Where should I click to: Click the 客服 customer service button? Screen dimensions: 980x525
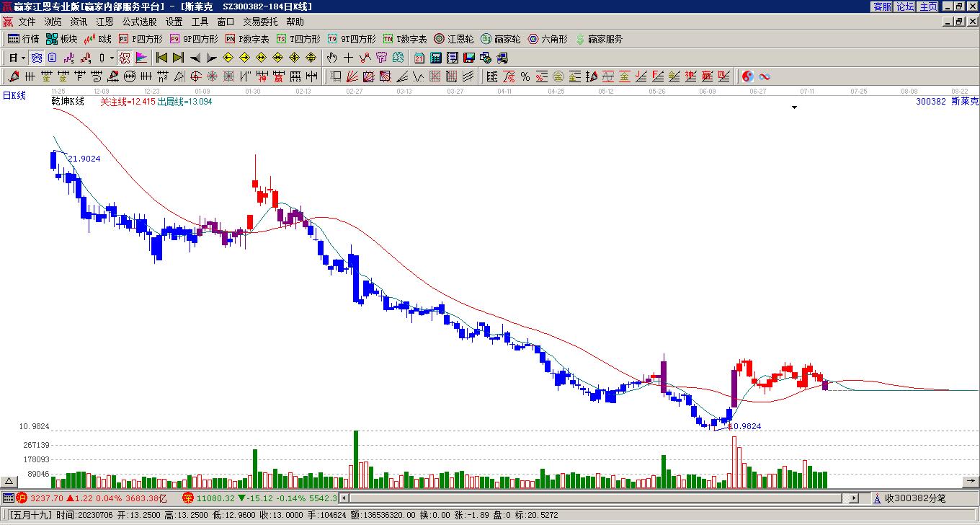tap(882, 6)
